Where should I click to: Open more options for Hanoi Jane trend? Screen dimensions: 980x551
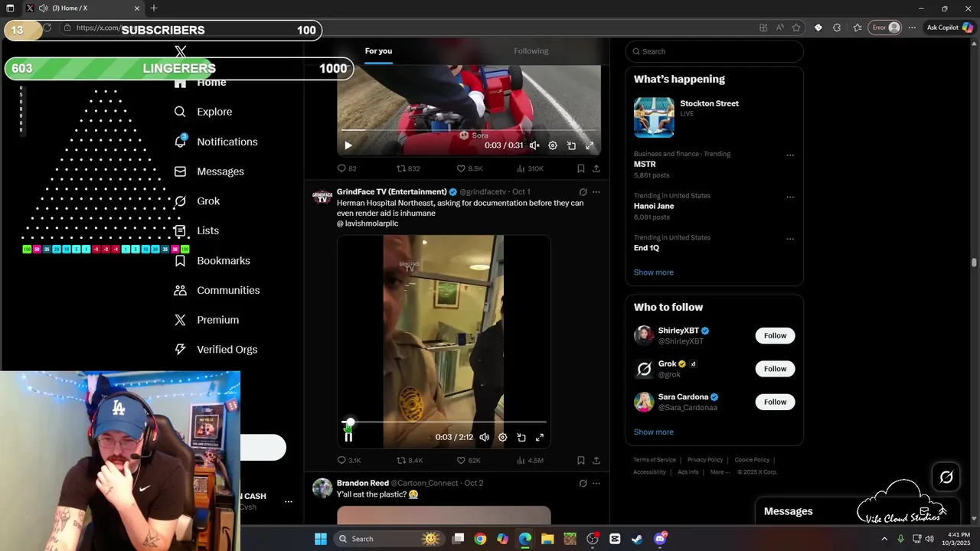click(790, 197)
